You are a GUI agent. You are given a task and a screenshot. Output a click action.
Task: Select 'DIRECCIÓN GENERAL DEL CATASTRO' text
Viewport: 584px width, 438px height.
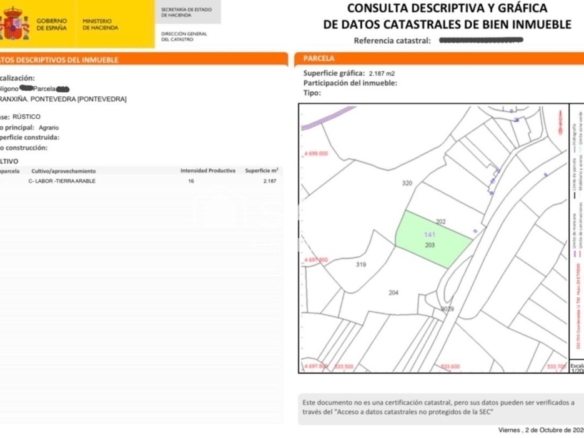pyautogui.click(x=184, y=36)
